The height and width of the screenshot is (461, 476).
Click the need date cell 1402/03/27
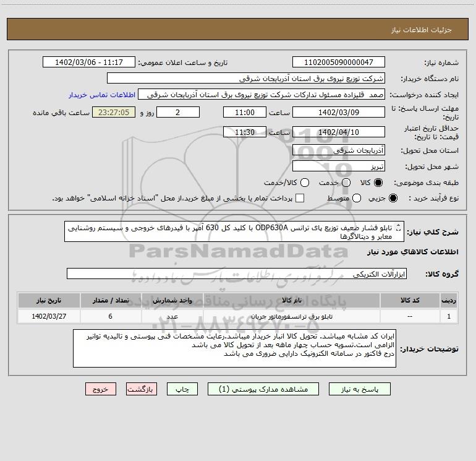[49, 316]
